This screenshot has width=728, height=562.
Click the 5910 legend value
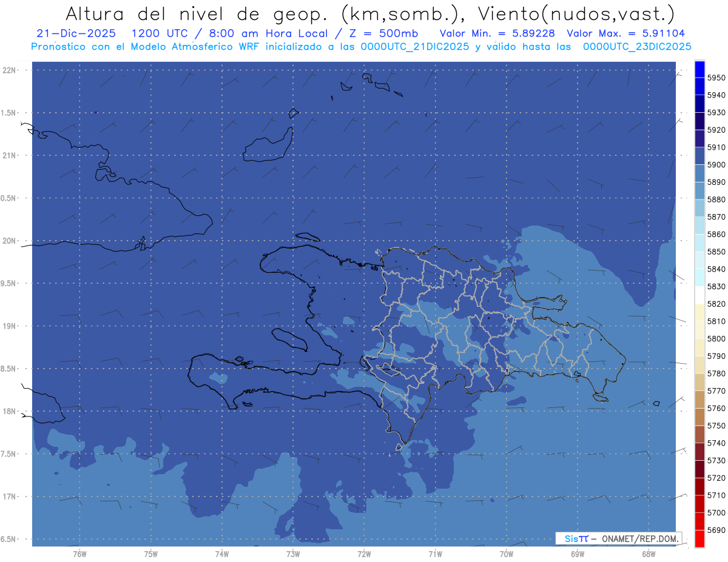tap(716, 147)
